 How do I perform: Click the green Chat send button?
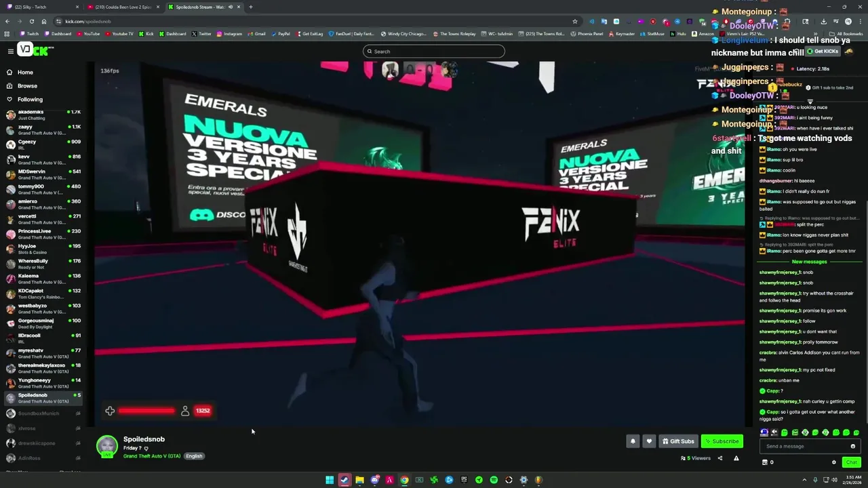(x=852, y=462)
